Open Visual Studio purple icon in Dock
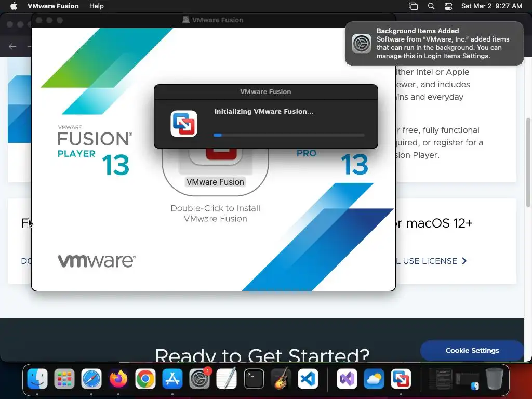This screenshot has width=532, height=399. click(x=347, y=379)
